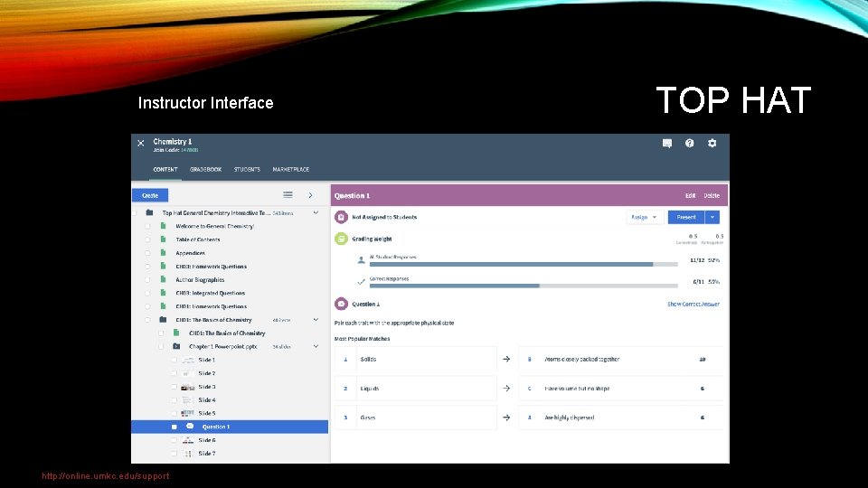Tick the checkbox for Slide 1
Viewport: 868px width, 488px height.
(x=174, y=361)
